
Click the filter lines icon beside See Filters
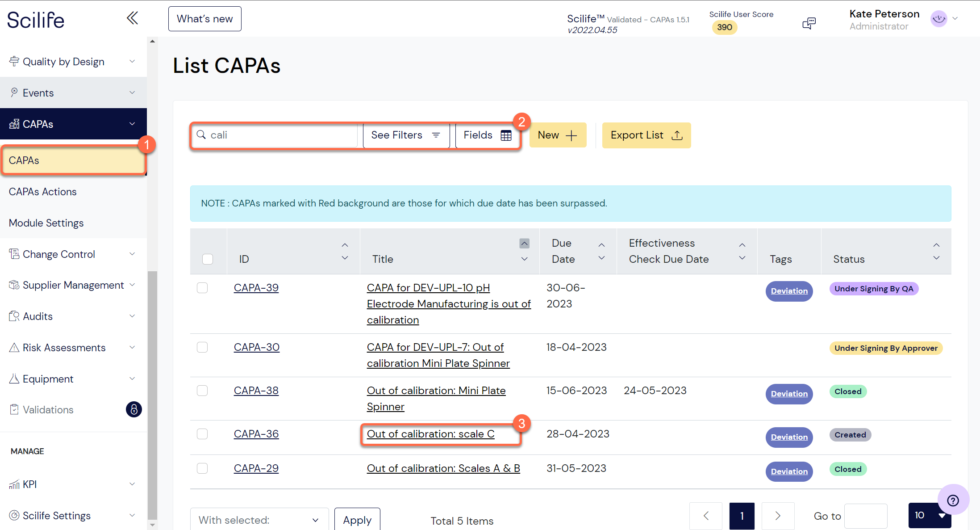[436, 135]
